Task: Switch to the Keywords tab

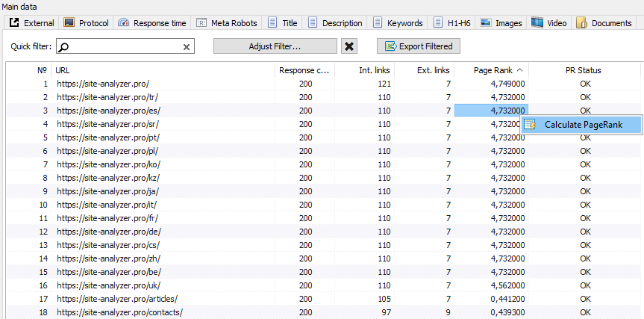Action: point(398,23)
